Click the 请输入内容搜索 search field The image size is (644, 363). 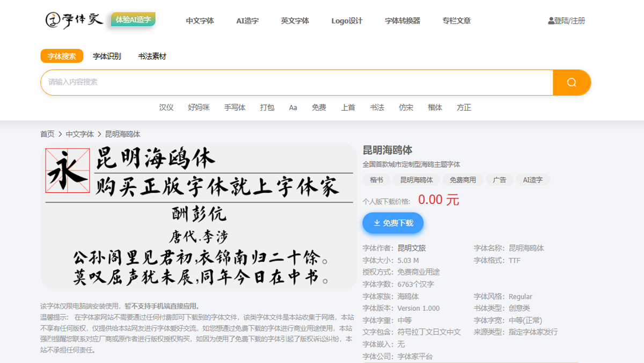click(297, 82)
